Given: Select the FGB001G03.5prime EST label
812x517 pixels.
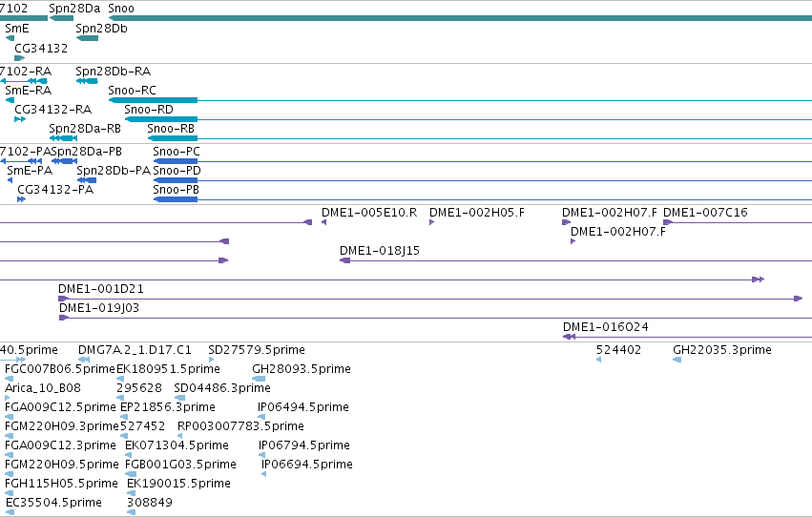Looking at the screenshot, I should click(x=180, y=465).
